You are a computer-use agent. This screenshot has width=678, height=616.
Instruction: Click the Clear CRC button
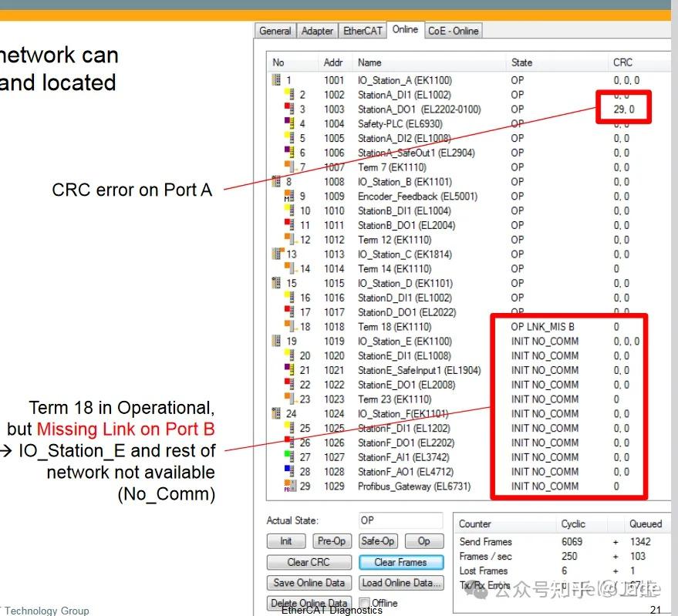(309, 562)
